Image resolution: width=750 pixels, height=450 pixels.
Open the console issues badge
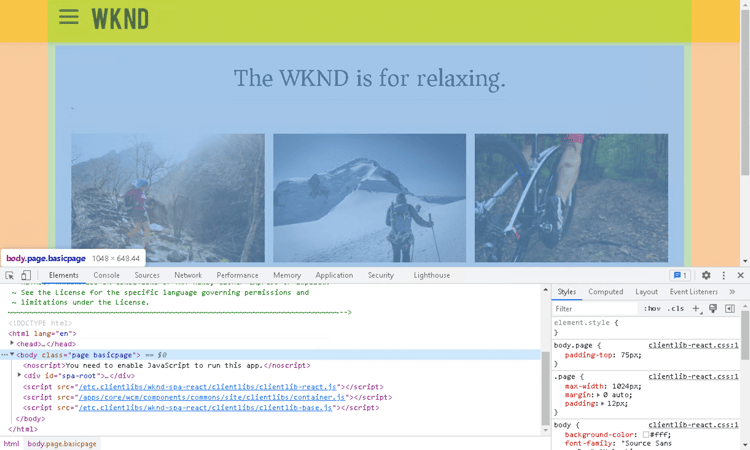coord(680,275)
